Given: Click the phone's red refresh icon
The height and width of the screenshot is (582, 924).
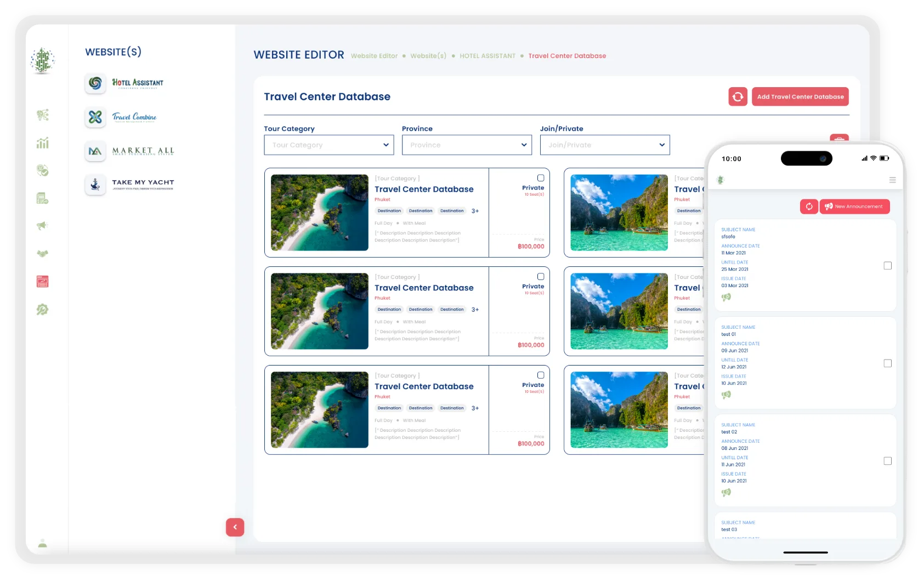Looking at the screenshot, I should (809, 207).
